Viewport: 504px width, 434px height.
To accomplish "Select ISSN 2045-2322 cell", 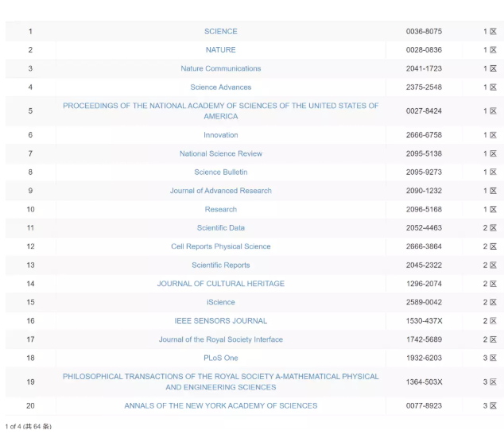I will click(424, 265).
